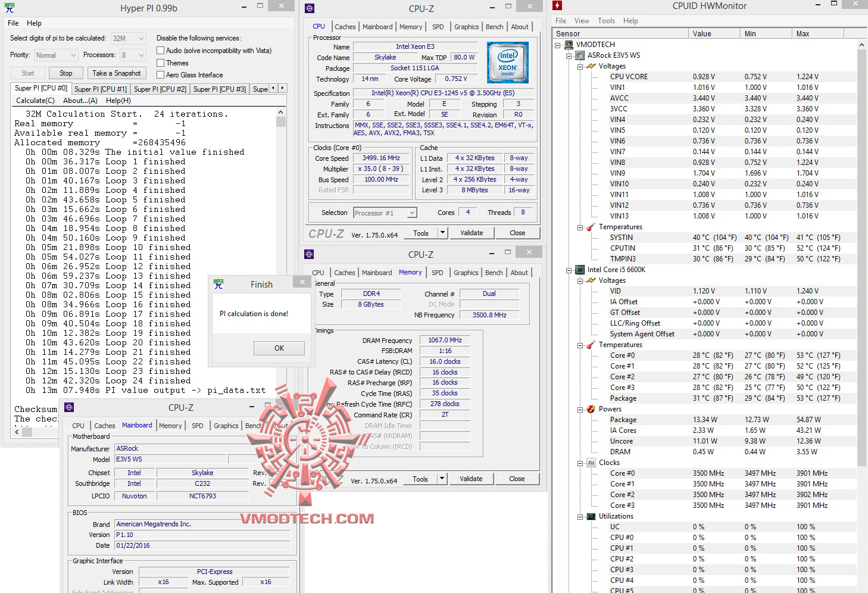Open Graphics tab in CPU-Z Mainboard window
868x593 pixels.
(x=226, y=426)
